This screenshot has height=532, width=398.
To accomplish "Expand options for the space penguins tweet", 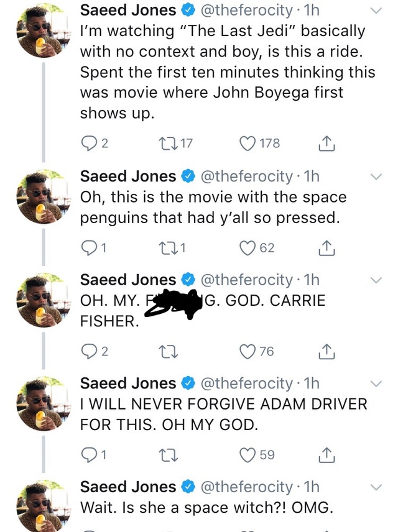I will (x=376, y=177).
